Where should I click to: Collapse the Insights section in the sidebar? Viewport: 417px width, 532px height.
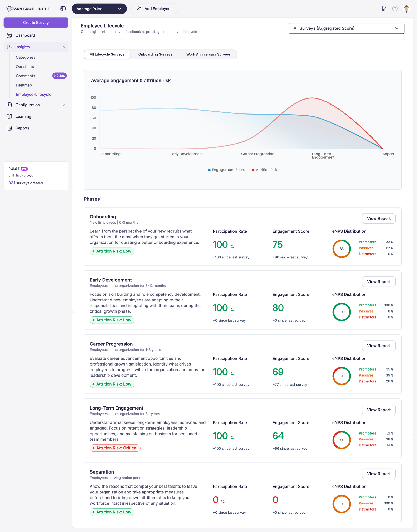(x=63, y=47)
